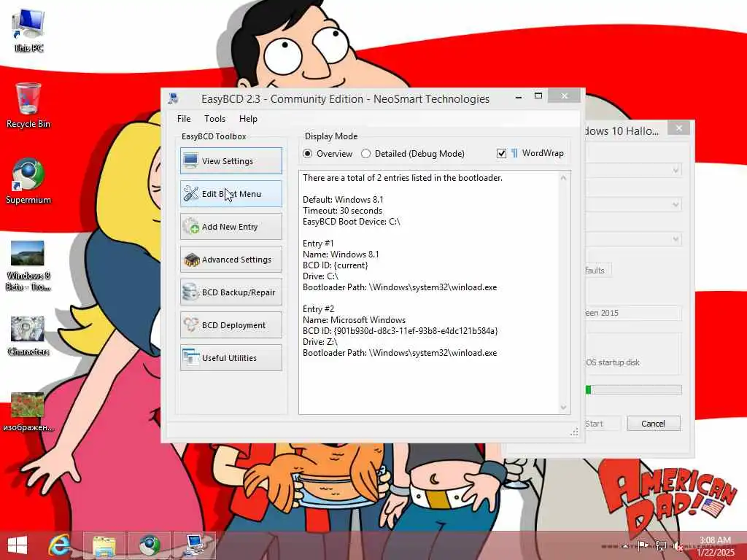Click 'Name: Microsoft Windows' text line
This screenshot has width=747, height=560.
tap(355, 320)
